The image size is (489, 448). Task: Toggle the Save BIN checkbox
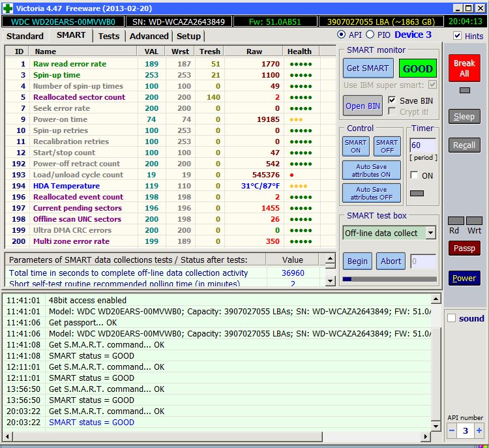pyautogui.click(x=392, y=100)
